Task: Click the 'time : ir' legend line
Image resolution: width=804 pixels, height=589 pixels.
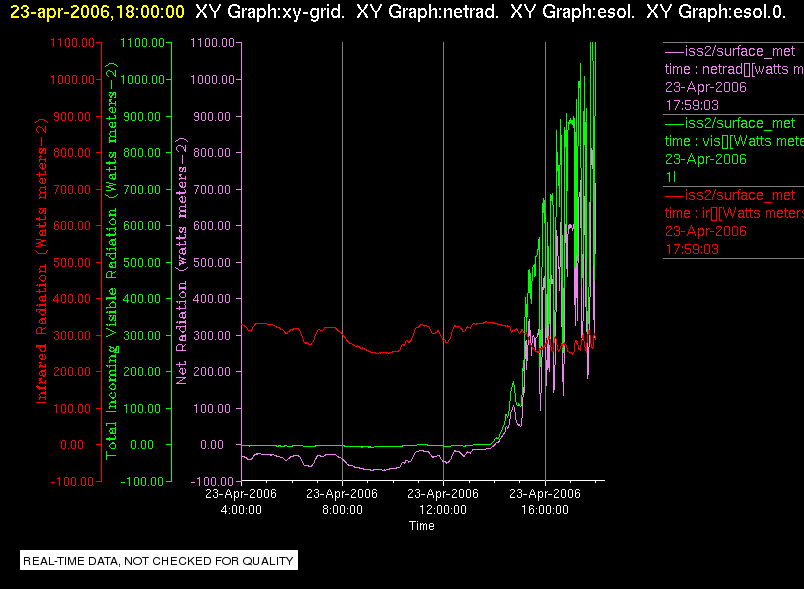Action: tap(734, 213)
